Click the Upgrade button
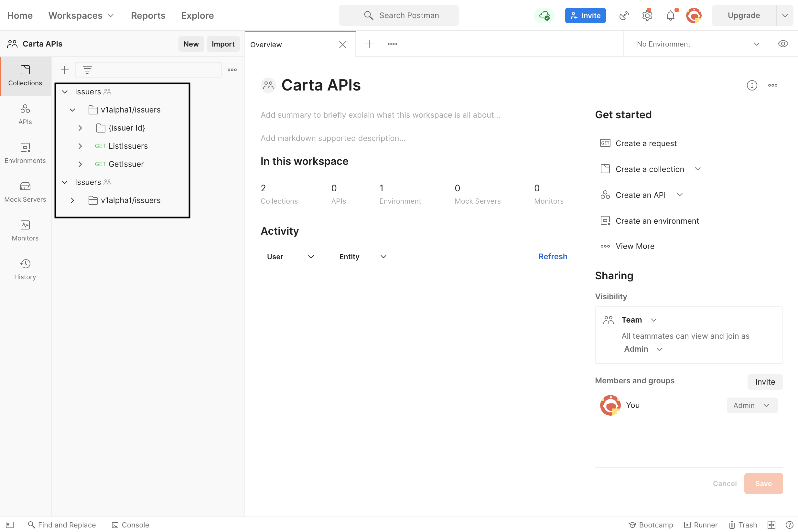The image size is (798, 532). 744,16
